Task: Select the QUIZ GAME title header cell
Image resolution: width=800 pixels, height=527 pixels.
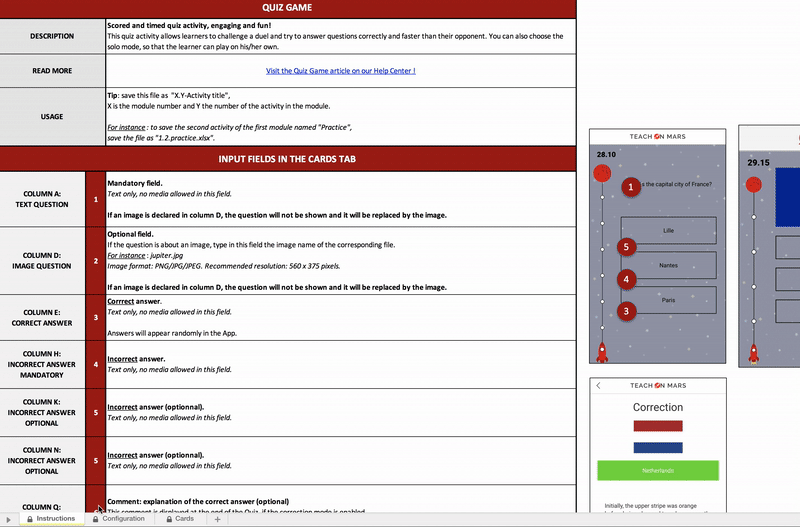Action: tap(288, 8)
